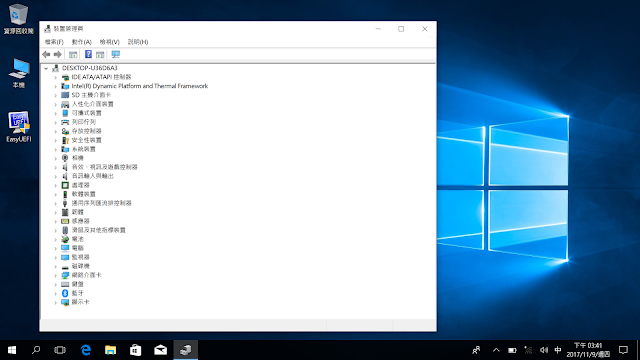This screenshot has height=360, width=640.
Task: Expand the IDE ATA/ATAPI 控制器 node
Action: tap(56, 77)
